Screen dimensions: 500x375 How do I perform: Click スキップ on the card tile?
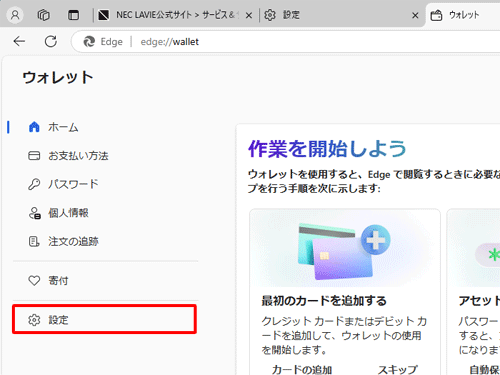(397, 369)
